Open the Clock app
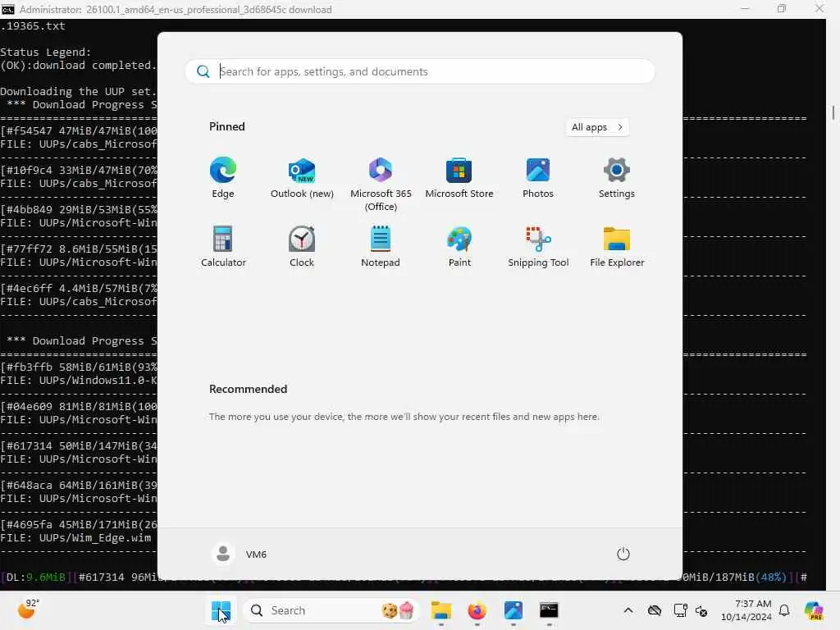This screenshot has height=630, width=840. click(302, 246)
